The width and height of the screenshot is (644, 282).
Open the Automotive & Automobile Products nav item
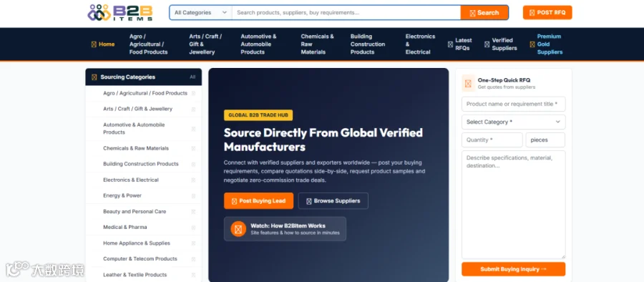[x=259, y=44]
